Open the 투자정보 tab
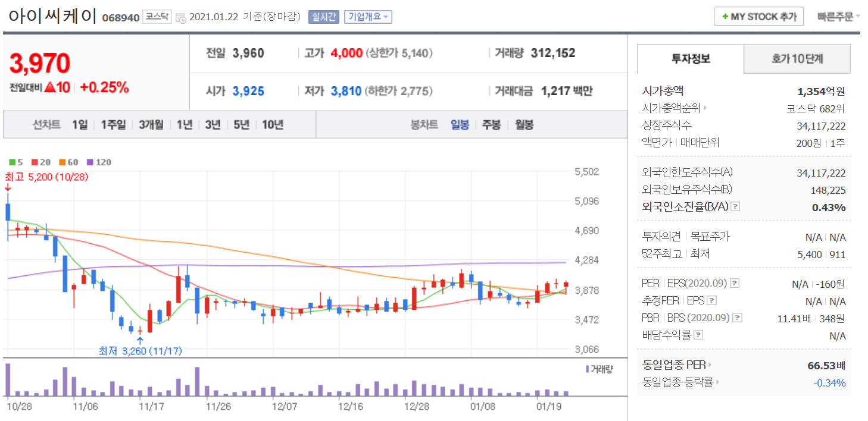The width and height of the screenshot is (868, 421). [691, 59]
